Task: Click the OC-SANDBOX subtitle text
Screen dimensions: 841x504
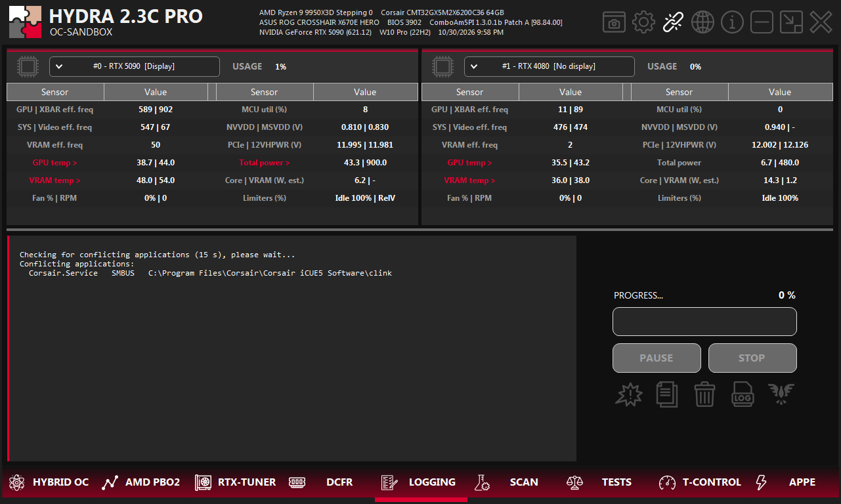Action: (81, 31)
